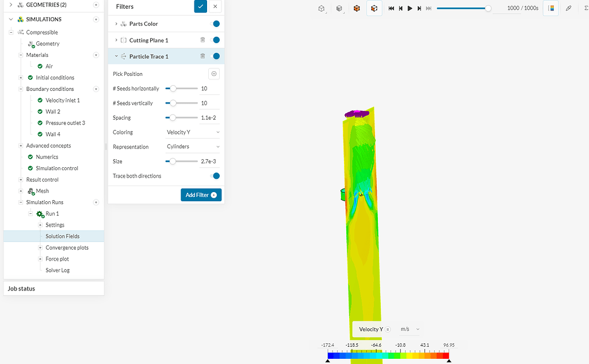Open the Coloring dropdown showing Velocity Y
Viewport: 589px width, 364px height.
coord(192,132)
